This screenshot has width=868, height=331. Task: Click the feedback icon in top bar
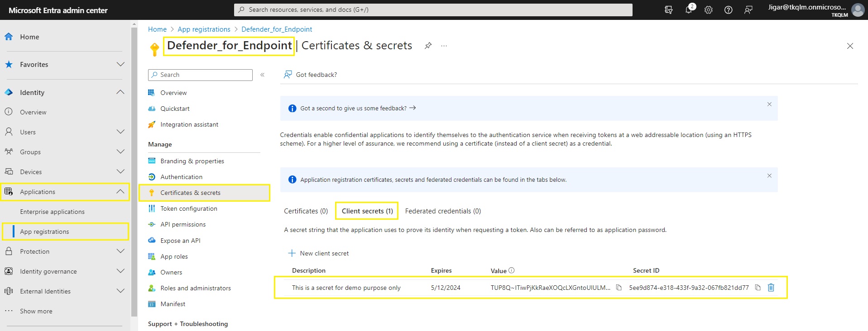[748, 10]
